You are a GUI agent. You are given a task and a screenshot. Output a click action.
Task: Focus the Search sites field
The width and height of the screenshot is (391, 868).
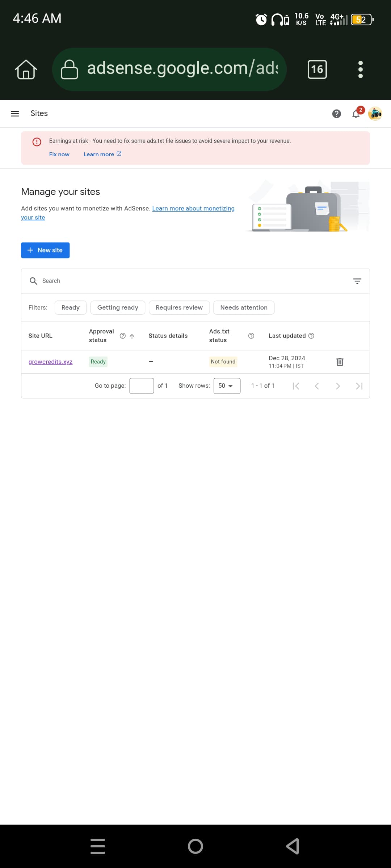click(195, 281)
